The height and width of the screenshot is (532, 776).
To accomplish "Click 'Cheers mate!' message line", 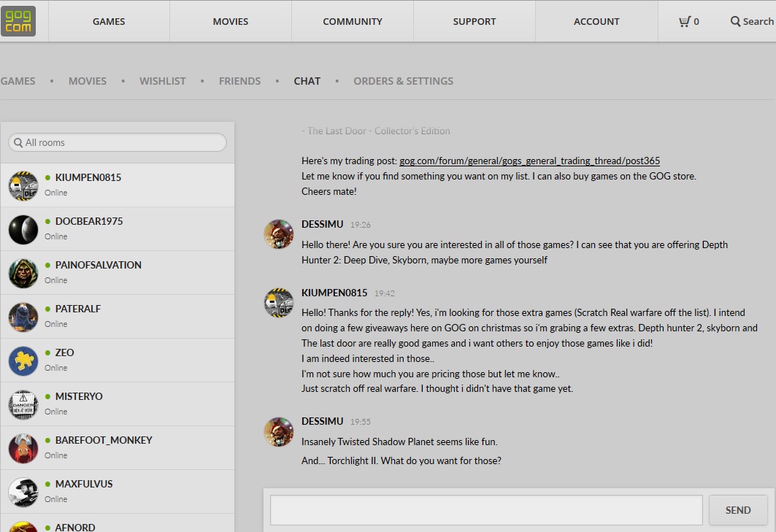I will 329,191.
